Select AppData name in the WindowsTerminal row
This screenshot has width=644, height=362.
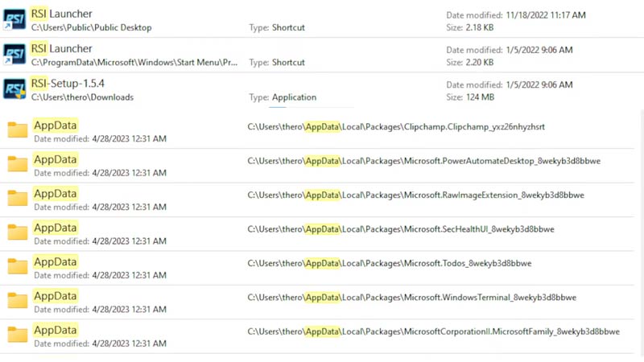click(x=56, y=295)
